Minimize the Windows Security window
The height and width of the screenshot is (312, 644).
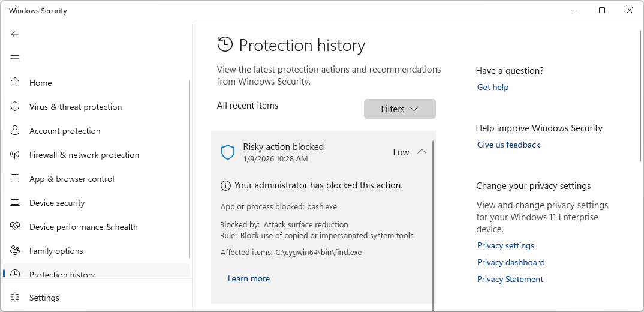pos(574,10)
